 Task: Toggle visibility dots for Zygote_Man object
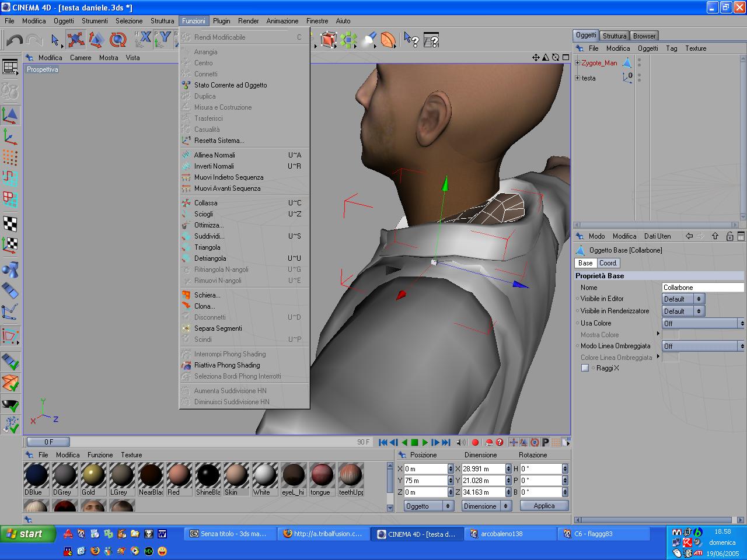point(639,62)
